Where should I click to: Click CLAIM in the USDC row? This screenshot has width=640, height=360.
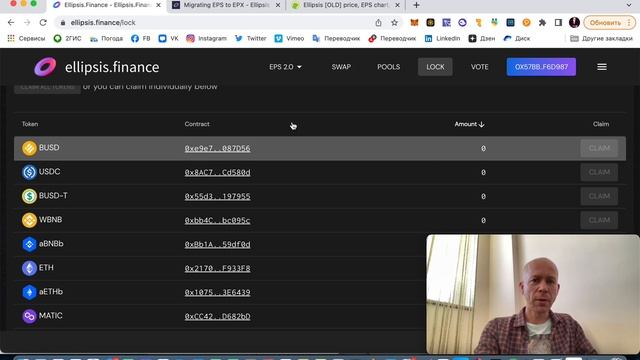coord(599,172)
